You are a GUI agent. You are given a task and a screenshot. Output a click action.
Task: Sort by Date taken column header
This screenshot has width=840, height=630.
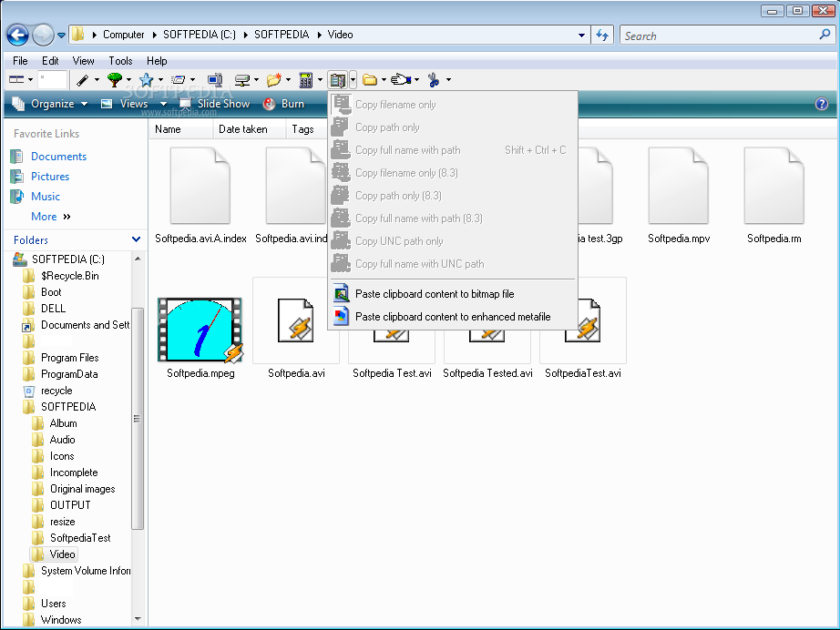click(249, 129)
